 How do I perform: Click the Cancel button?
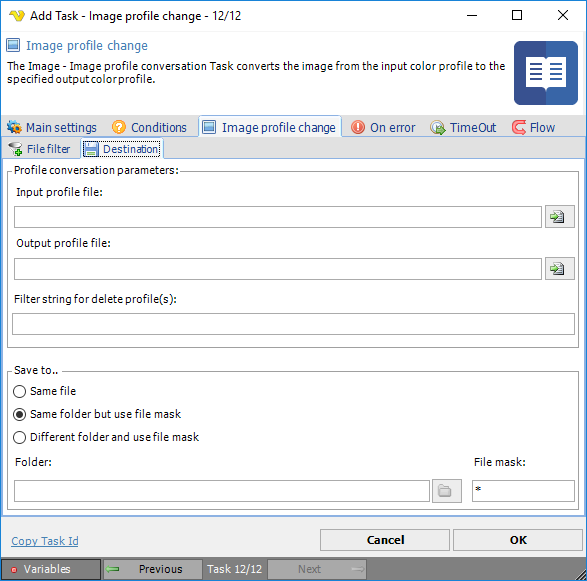tap(385, 540)
